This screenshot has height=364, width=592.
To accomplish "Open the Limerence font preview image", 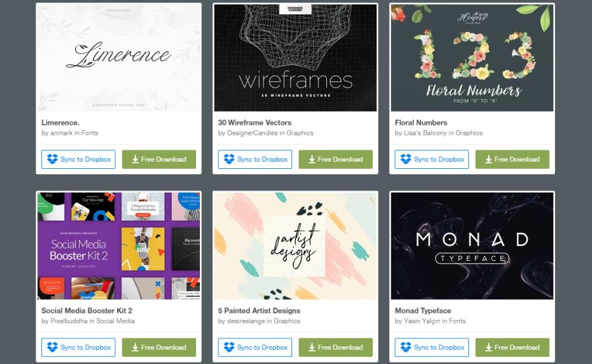I will coord(118,58).
